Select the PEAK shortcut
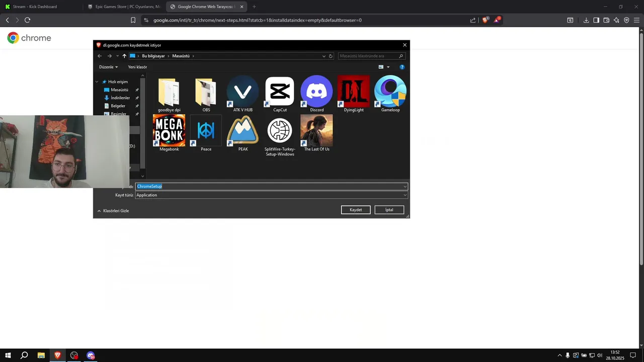The height and width of the screenshot is (362, 644). 243,133
